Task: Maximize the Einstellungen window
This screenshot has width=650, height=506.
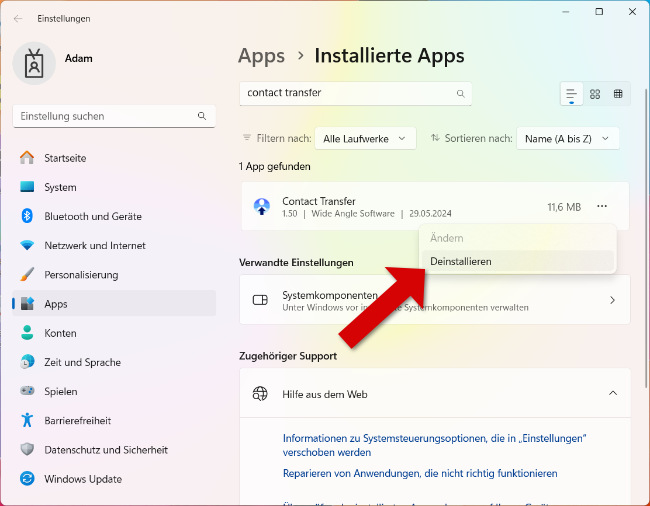Action: (599, 12)
